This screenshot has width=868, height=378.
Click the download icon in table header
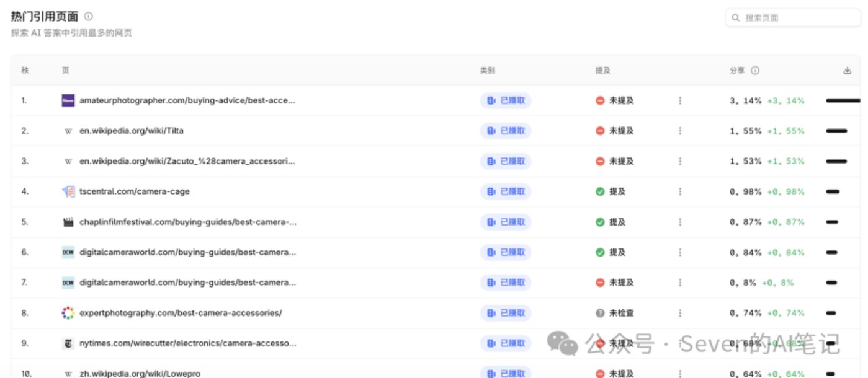[x=847, y=71]
